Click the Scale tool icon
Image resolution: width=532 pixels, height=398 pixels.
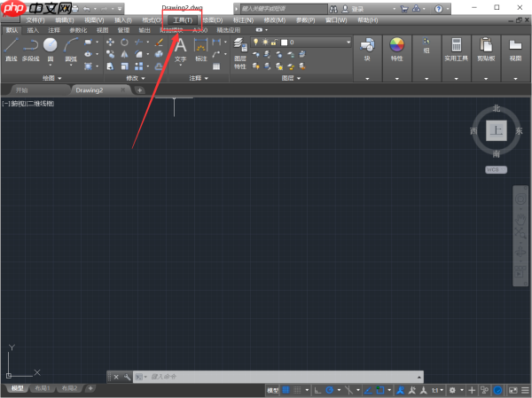pyautogui.click(x=124, y=66)
